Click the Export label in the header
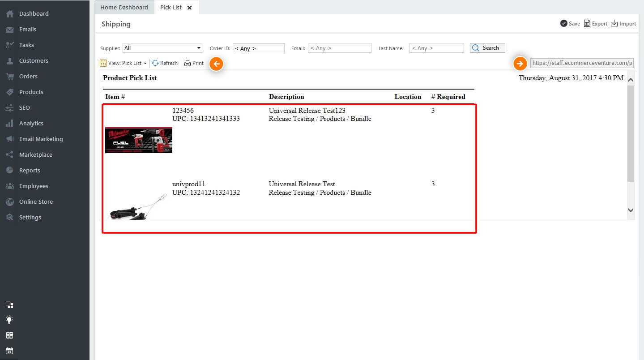This screenshot has width=644, height=360. [x=600, y=24]
